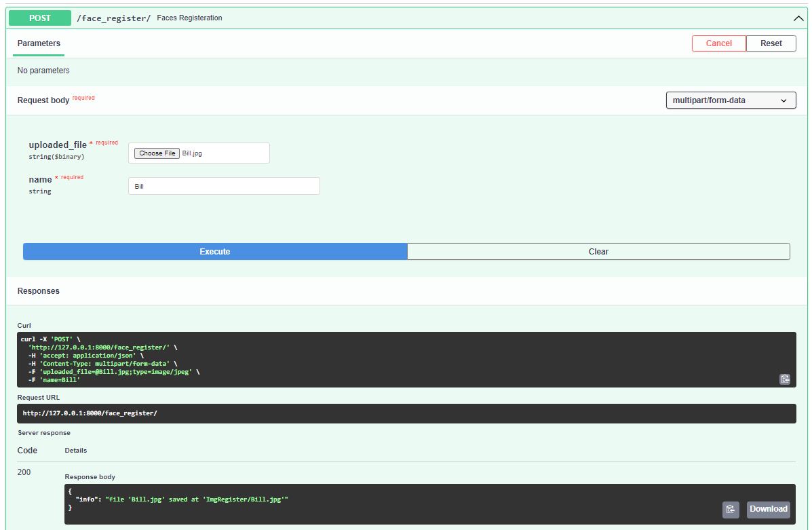Click the Bill.jpg selected file name
This screenshot has width=812, height=530.
tap(192, 153)
